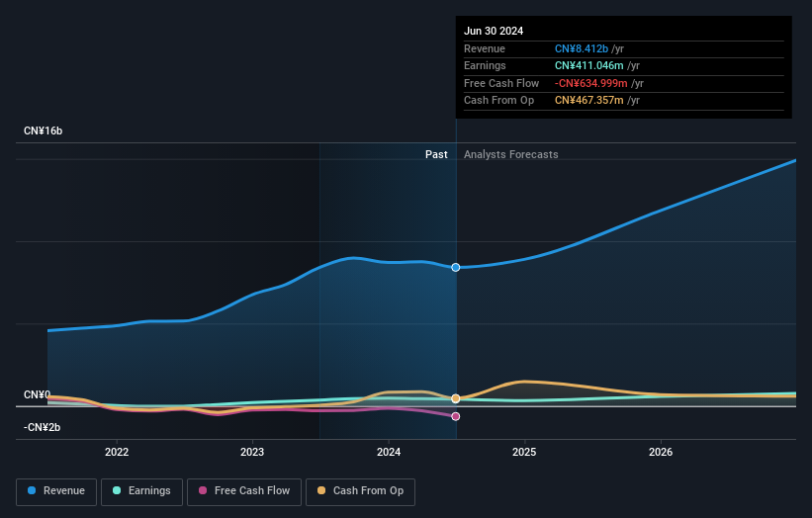This screenshot has width=812, height=518.
Task: Click the Earnings row label in tooltip
Action: 485,65
